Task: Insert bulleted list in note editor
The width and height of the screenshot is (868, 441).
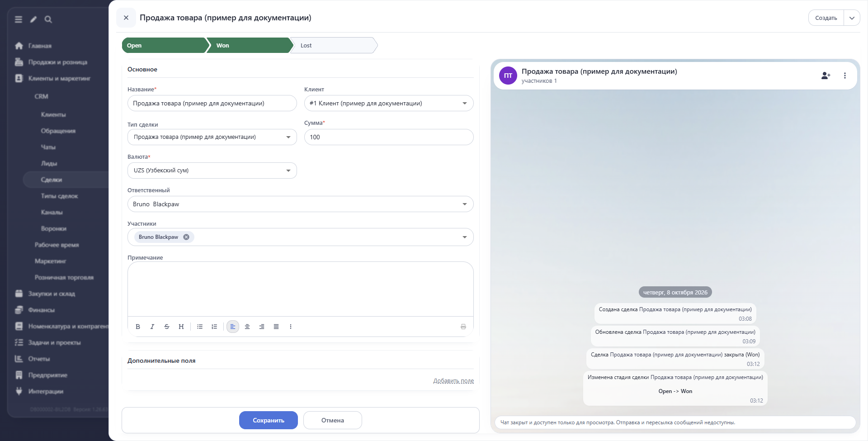Action: click(200, 327)
